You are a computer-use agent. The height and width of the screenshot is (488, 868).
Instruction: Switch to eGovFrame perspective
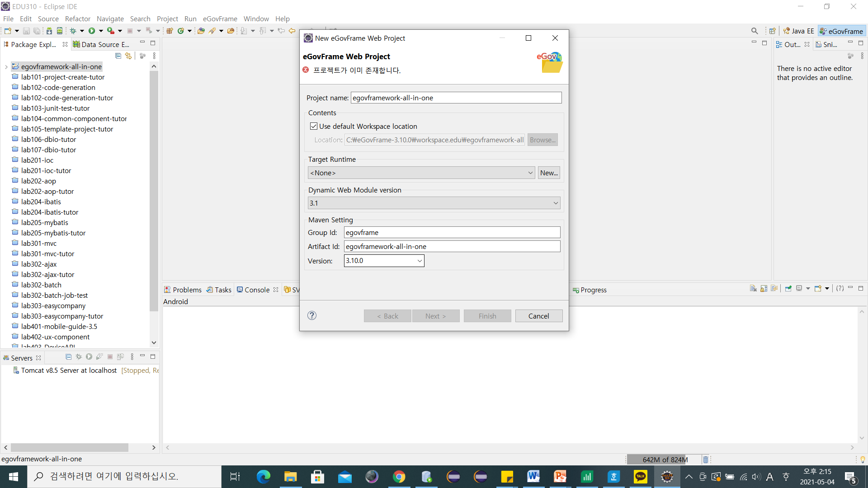[841, 31]
